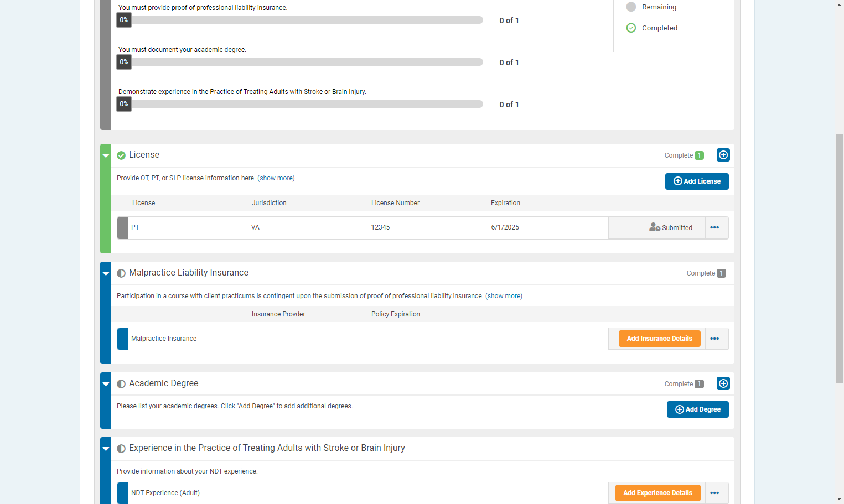Click the Jurisdiction column header
The image size is (844, 504).
(x=269, y=203)
